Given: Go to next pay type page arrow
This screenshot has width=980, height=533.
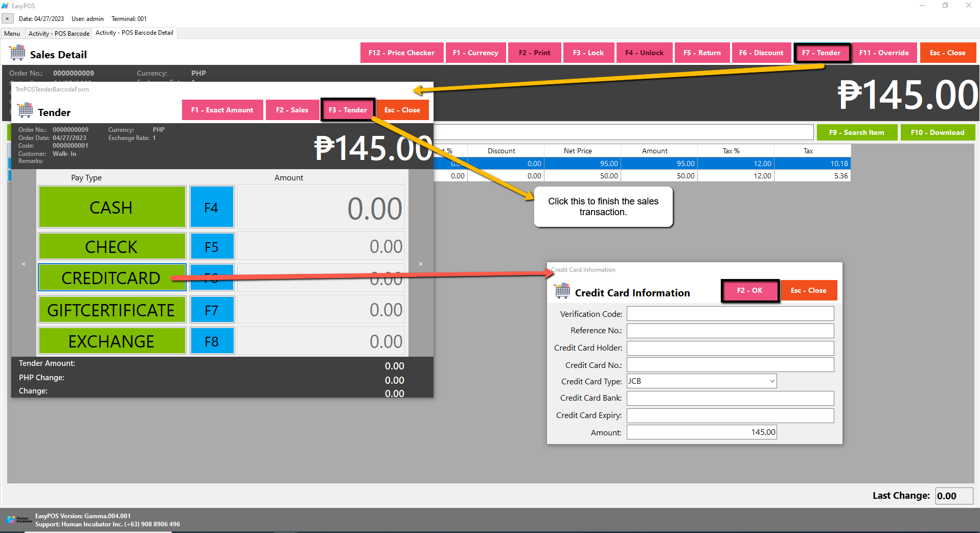Looking at the screenshot, I should click(420, 264).
